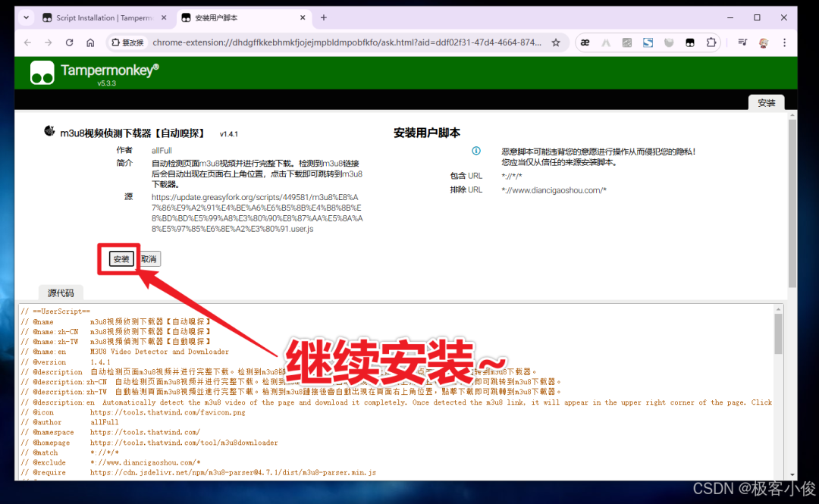Click the address bar URL field
The width and height of the screenshot is (819, 504).
click(x=347, y=43)
